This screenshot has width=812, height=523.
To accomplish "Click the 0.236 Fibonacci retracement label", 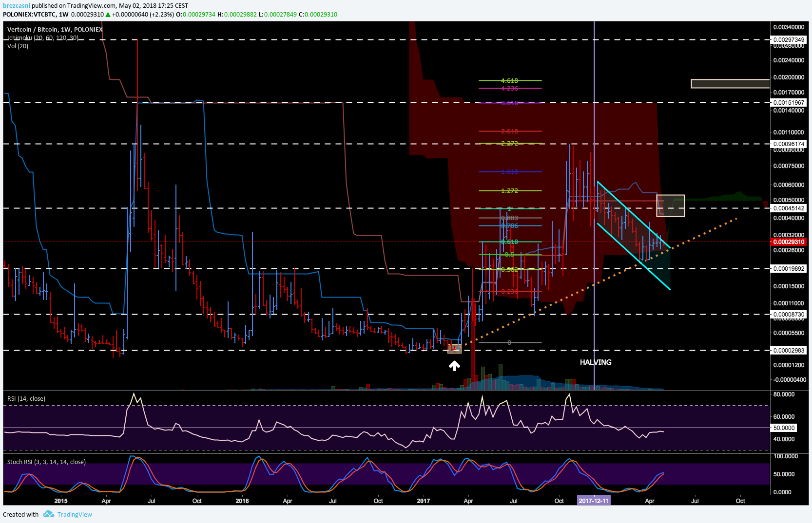I will tap(509, 292).
